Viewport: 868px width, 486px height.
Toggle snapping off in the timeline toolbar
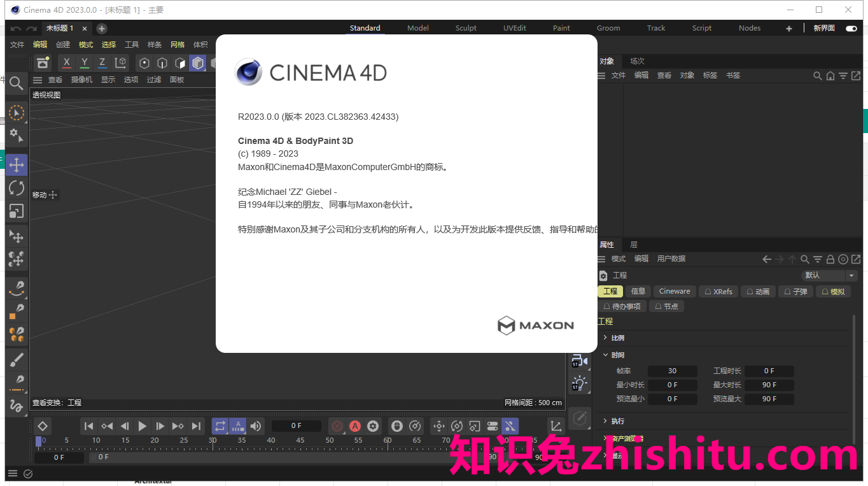510,425
